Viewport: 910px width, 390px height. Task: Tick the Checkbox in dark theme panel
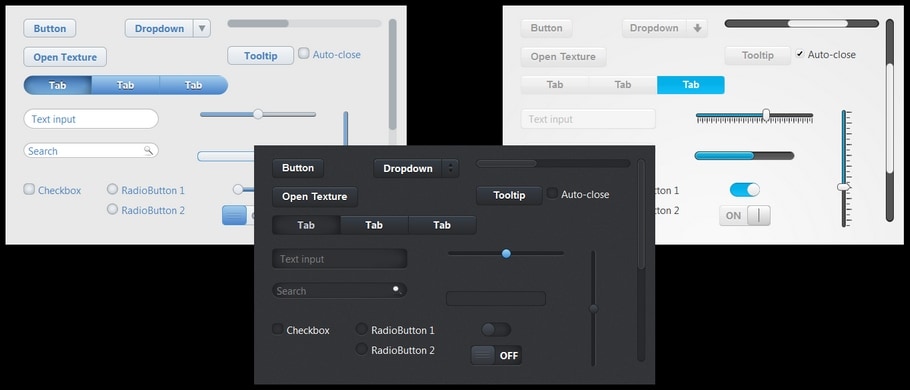coord(277,328)
